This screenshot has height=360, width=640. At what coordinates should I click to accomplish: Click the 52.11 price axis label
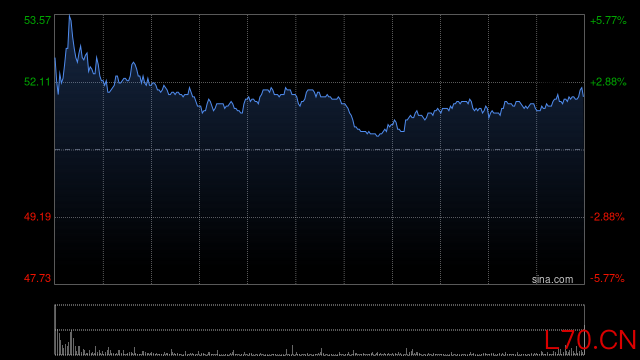(x=37, y=82)
